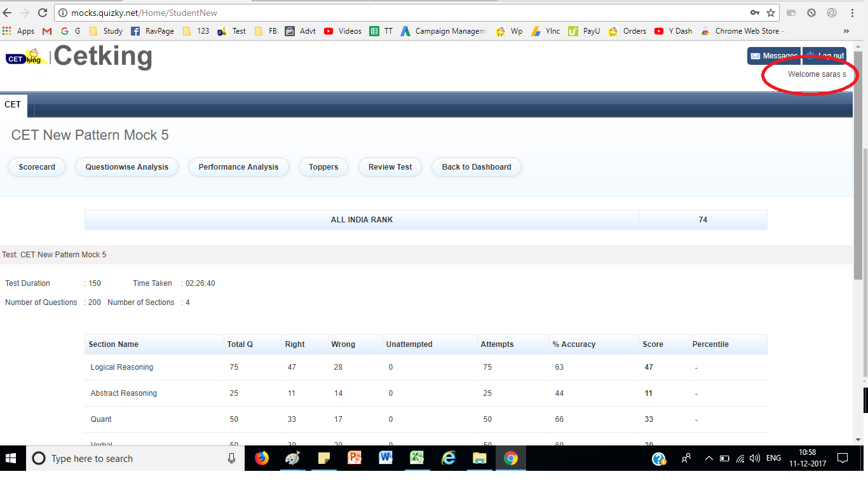
Task: Open the TT sheets bookmark
Action: point(381,30)
